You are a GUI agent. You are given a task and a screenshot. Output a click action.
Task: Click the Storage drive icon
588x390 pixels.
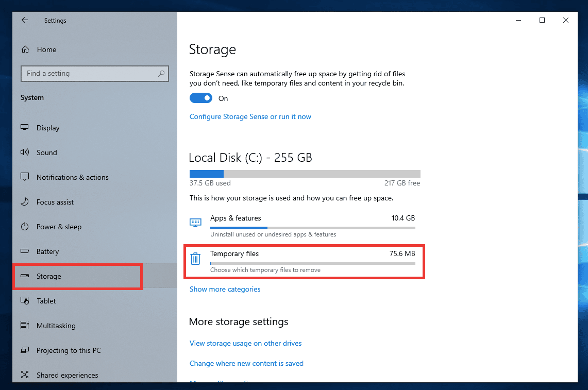pyautogui.click(x=25, y=276)
